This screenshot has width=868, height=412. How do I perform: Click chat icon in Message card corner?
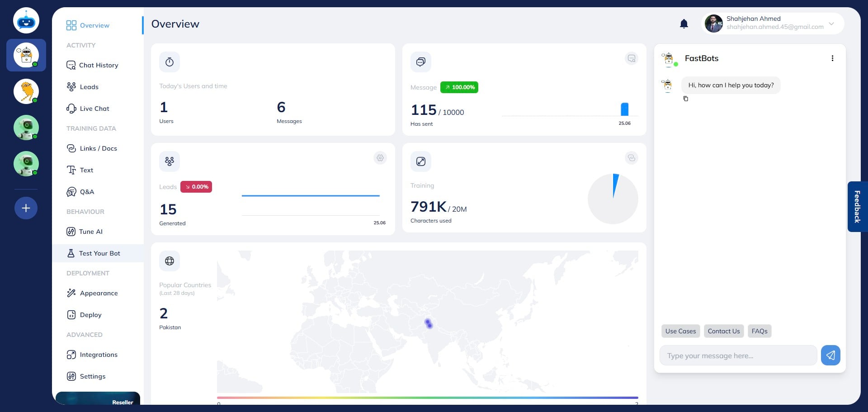pos(631,58)
